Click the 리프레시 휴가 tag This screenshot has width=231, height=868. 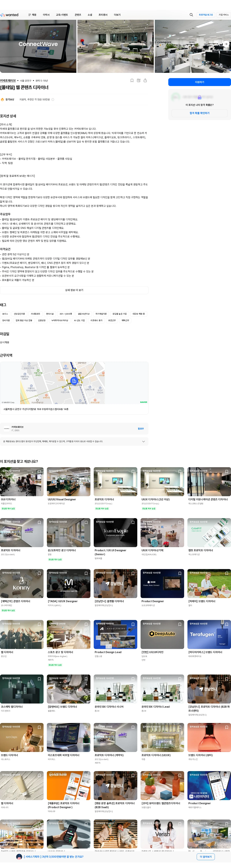coord(97,320)
